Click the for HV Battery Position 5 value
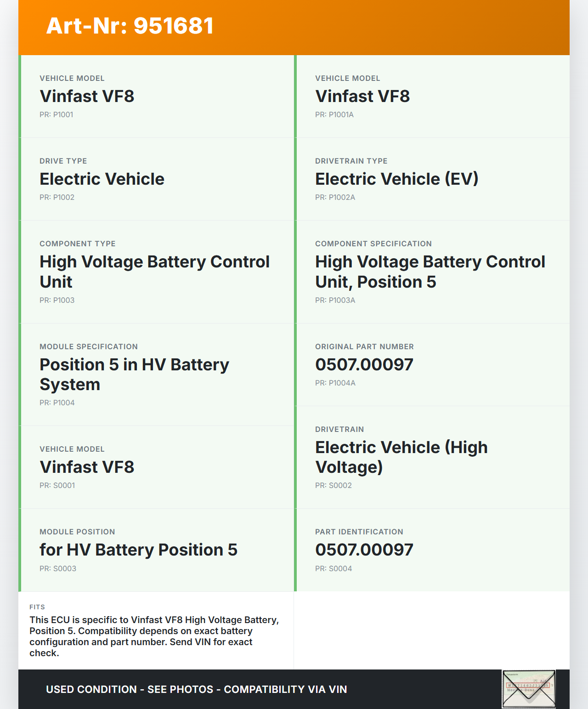This screenshot has width=588, height=709. [x=138, y=550]
